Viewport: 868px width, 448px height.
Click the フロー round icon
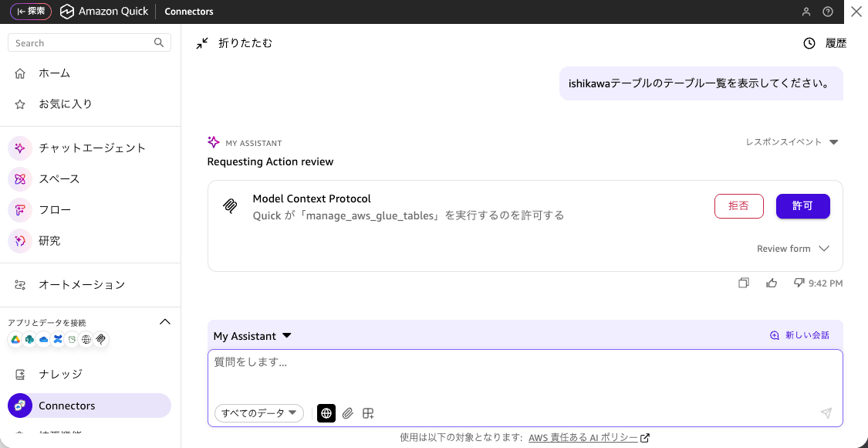point(20,210)
